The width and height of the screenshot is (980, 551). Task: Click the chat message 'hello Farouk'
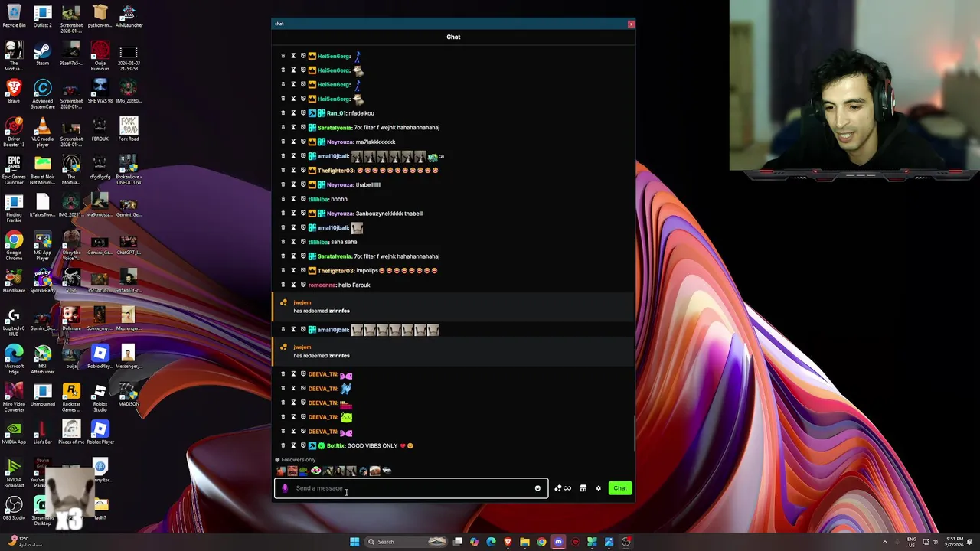[x=354, y=285]
